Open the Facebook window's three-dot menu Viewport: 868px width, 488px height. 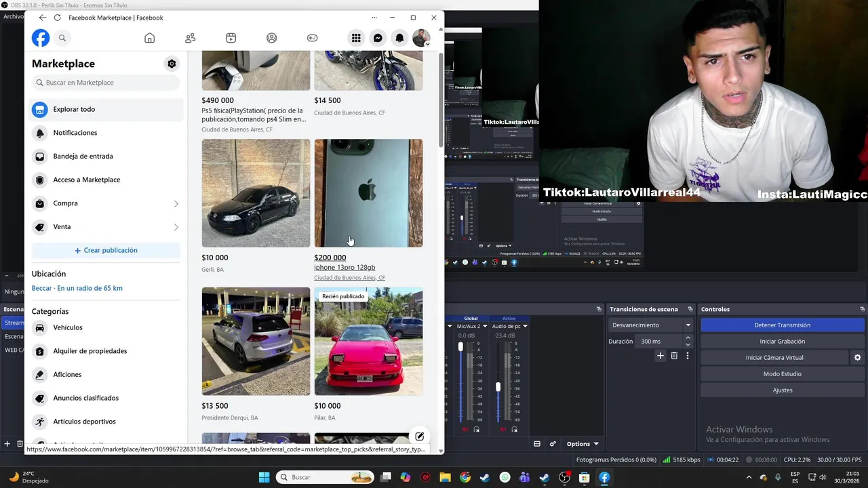374,18
